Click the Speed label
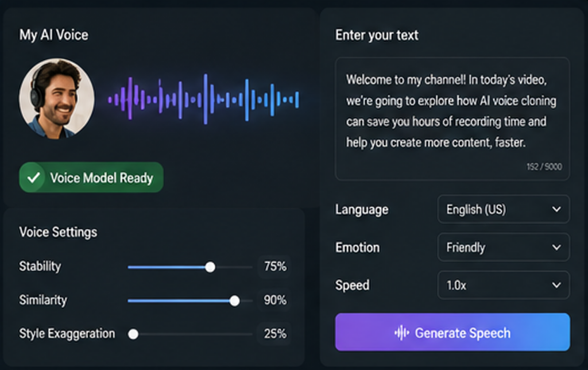The image size is (588, 370). [352, 286]
